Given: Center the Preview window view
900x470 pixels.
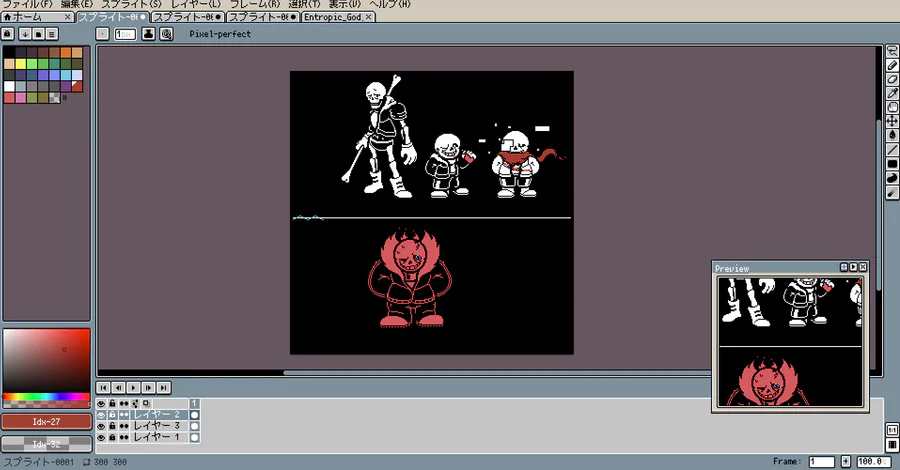Looking at the screenshot, I should [843, 267].
